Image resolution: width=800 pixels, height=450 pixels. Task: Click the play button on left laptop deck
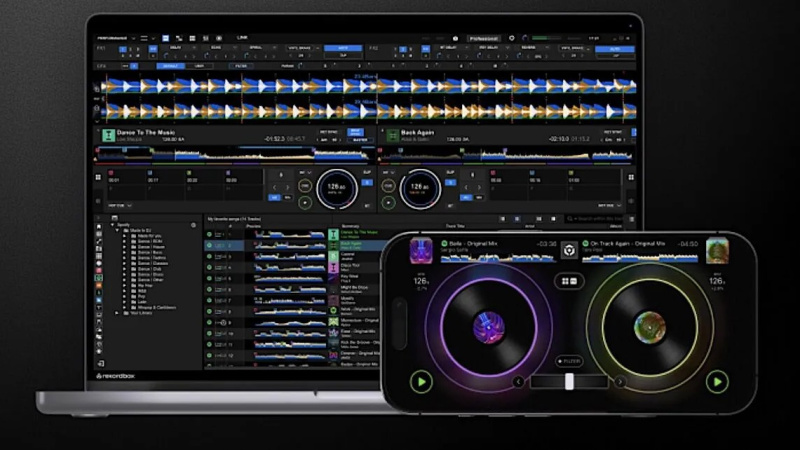305,201
